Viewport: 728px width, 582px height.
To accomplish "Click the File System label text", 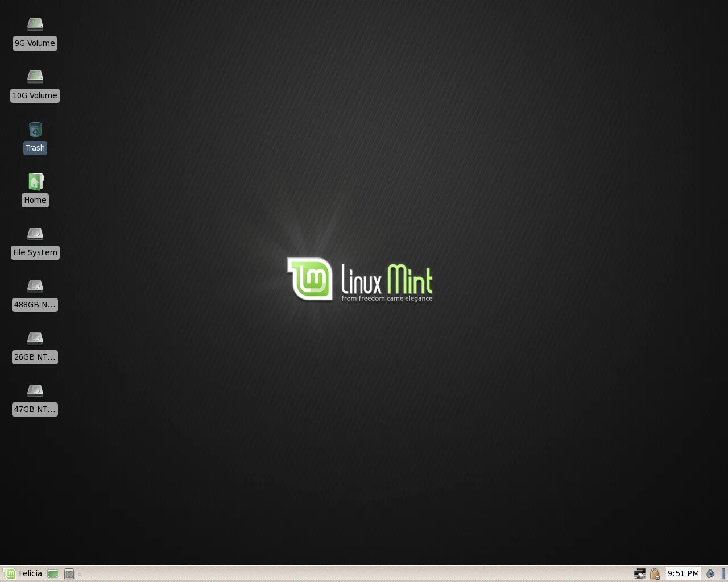I will [35, 252].
